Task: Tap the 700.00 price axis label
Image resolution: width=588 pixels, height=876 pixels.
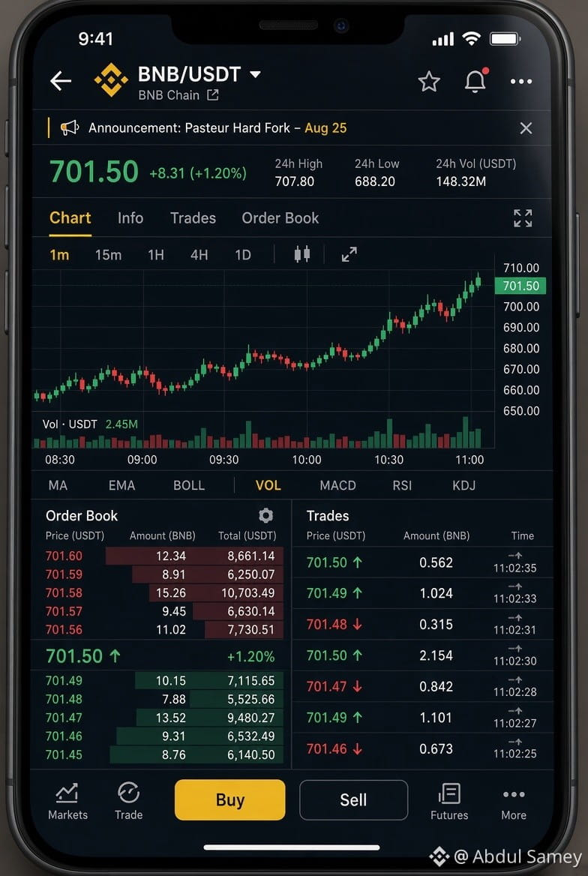Action: [x=521, y=307]
